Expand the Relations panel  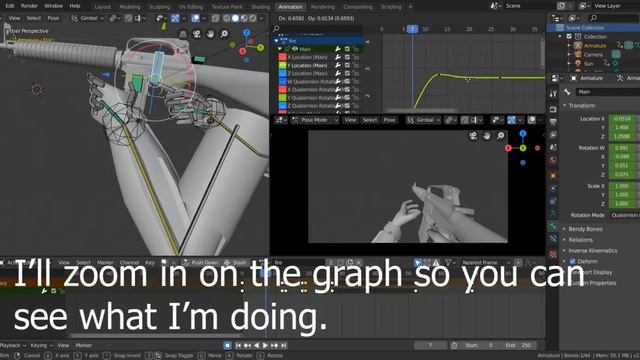point(580,240)
